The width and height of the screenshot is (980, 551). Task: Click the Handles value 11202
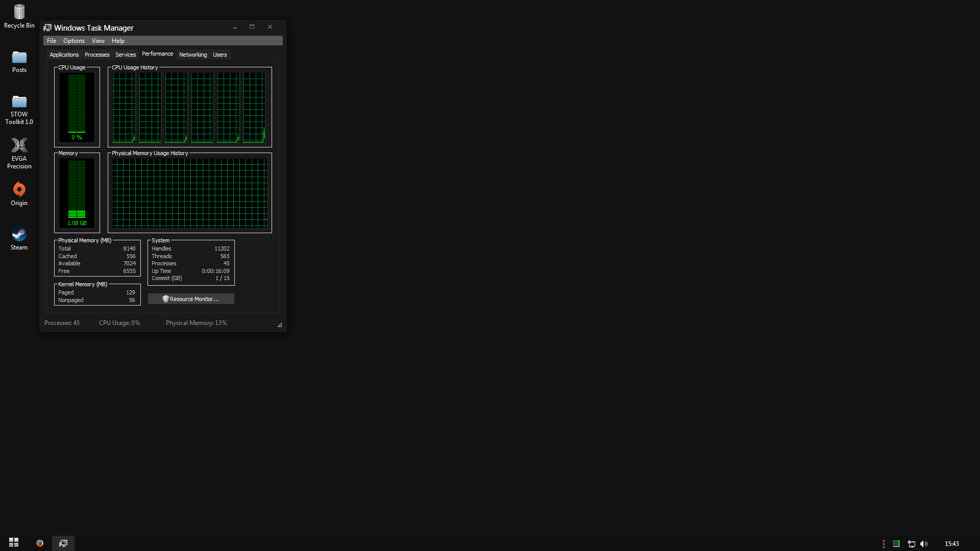[x=222, y=249]
